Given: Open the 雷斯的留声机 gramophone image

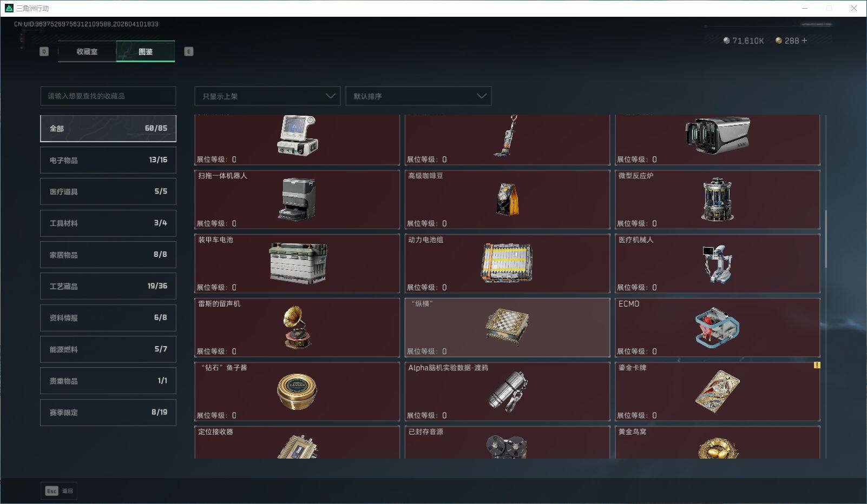Looking at the screenshot, I should click(297, 327).
